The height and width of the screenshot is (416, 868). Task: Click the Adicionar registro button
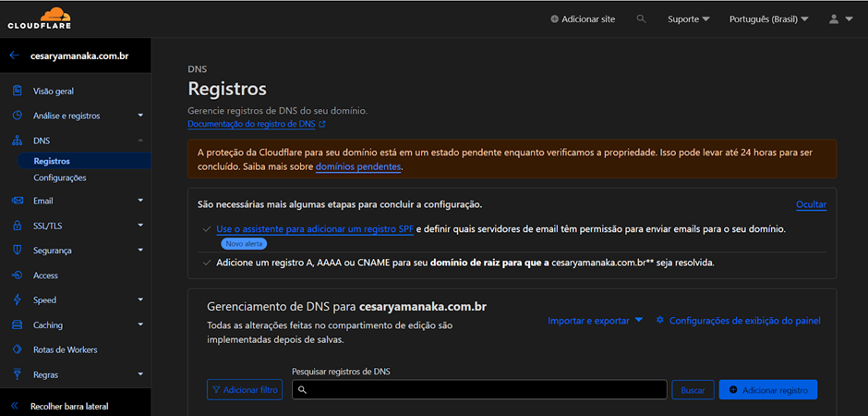tap(767, 390)
